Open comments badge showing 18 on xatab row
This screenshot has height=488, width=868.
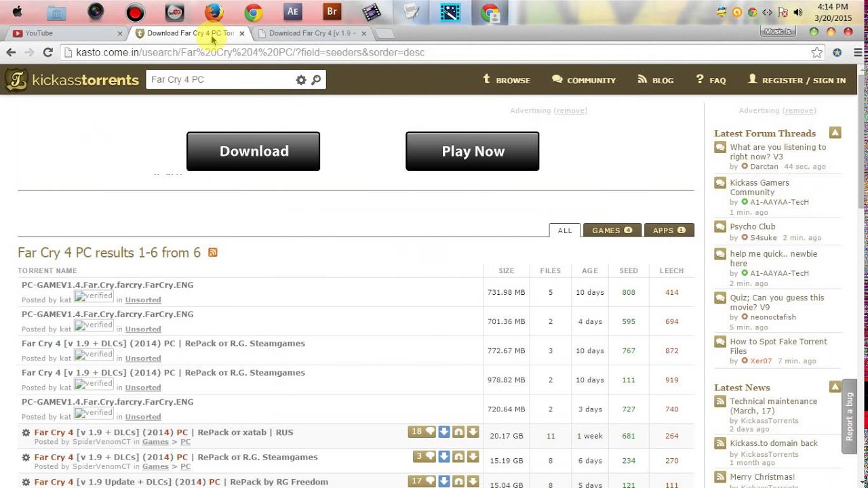(x=422, y=432)
